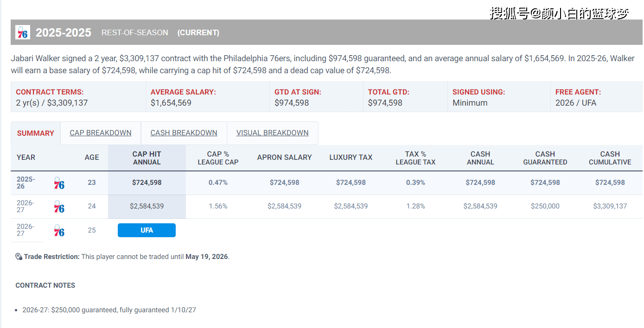Click the Apron Salary column header
The height and width of the screenshot is (328, 644).
[x=284, y=158]
